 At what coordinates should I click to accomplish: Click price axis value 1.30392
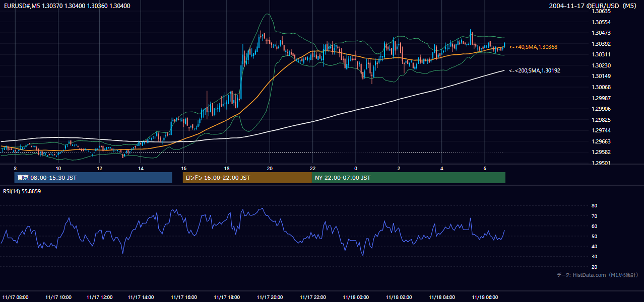click(601, 44)
